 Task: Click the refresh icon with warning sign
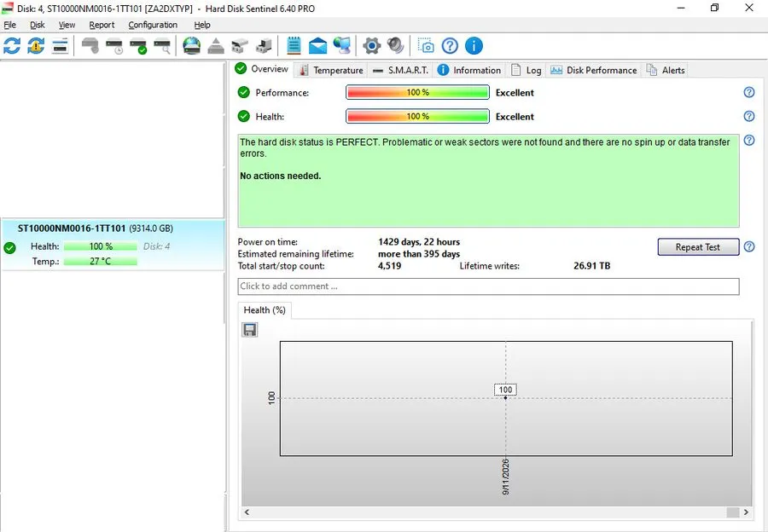pyautogui.click(x=36, y=46)
